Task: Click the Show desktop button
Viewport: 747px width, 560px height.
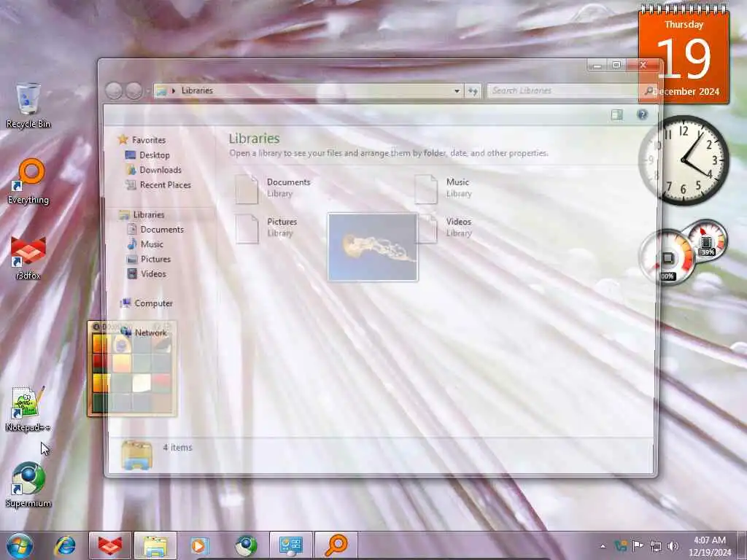Action: pyautogui.click(x=742, y=545)
